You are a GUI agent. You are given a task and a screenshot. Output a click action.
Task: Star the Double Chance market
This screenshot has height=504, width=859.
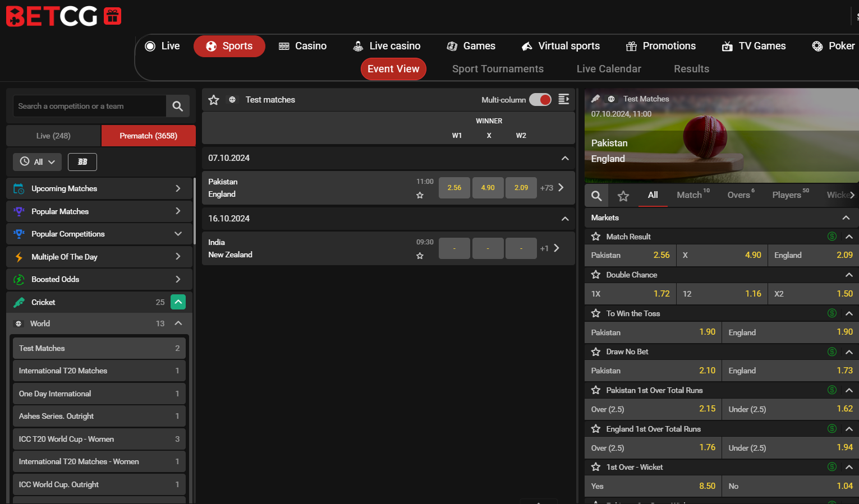click(x=596, y=275)
